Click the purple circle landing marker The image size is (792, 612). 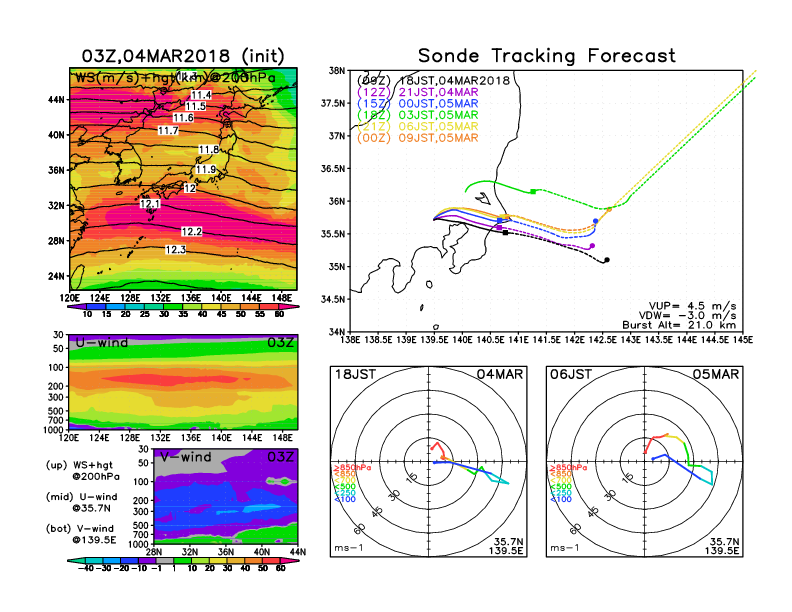coord(592,246)
